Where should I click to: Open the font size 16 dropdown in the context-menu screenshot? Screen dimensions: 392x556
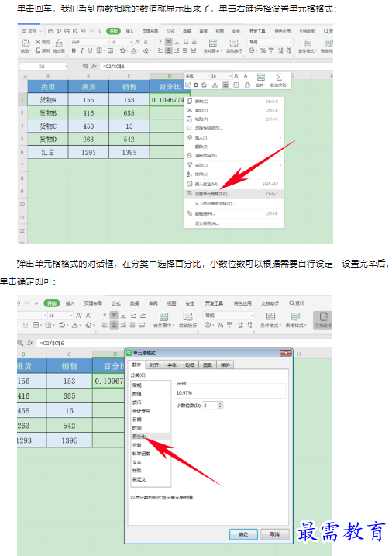pos(131,42)
